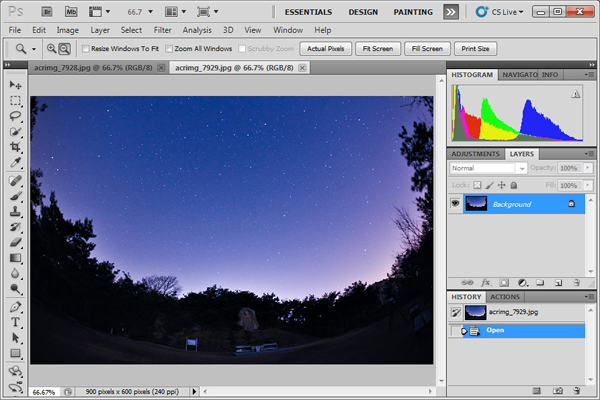Select the Quick Selection tool
Image resolution: width=600 pixels, height=400 pixels.
pos(15,132)
